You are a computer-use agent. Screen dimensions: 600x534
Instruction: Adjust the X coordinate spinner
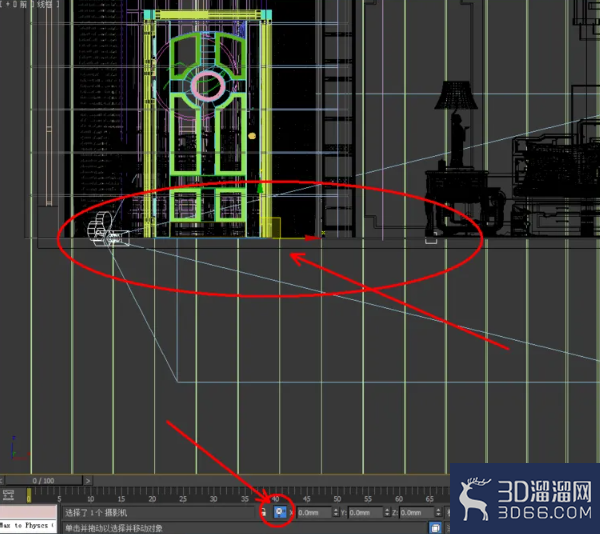click(336, 512)
